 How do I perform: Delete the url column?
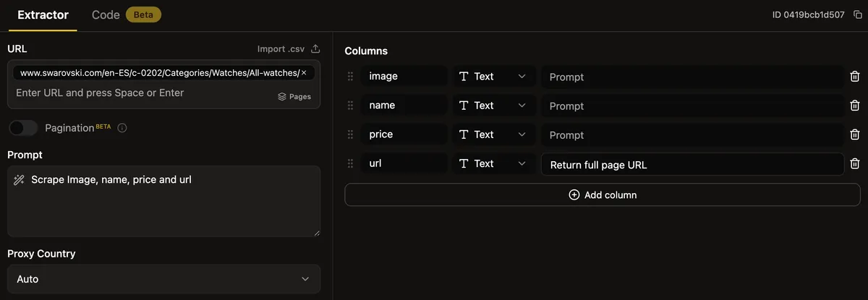[x=854, y=164]
